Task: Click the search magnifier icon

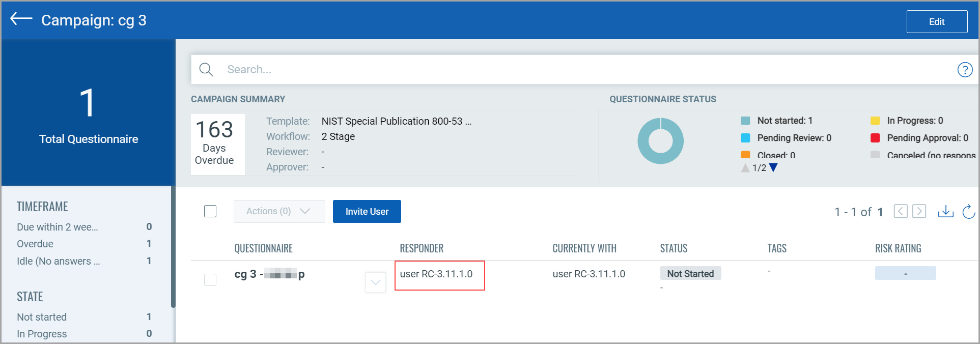Action: 206,70
